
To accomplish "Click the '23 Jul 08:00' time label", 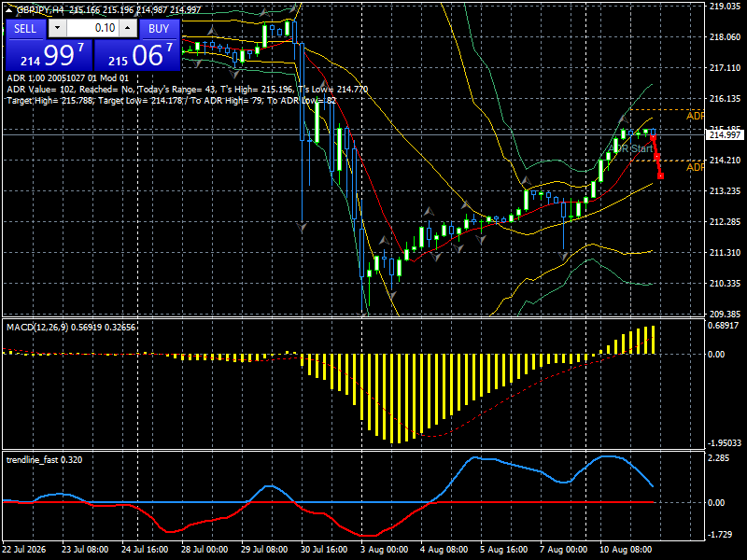I will 85,549.
